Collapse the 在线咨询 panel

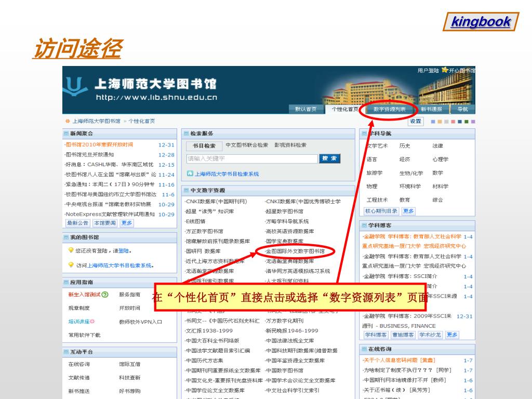[x=364, y=349]
